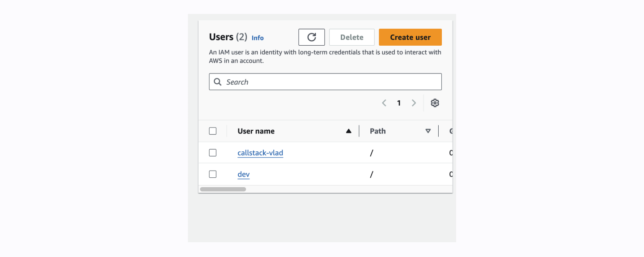Focus the Search users field
This screenshot has width=644, height=257.
tap(325, 82)
